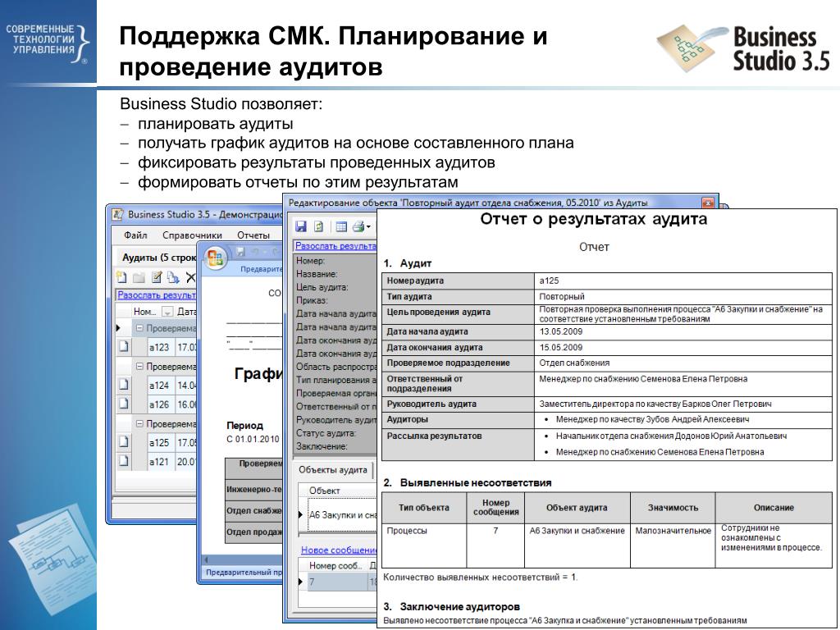Click the copy document icon in Audits toolbar
The height and width of the screenshot is (630, 840).
point(173,277)
